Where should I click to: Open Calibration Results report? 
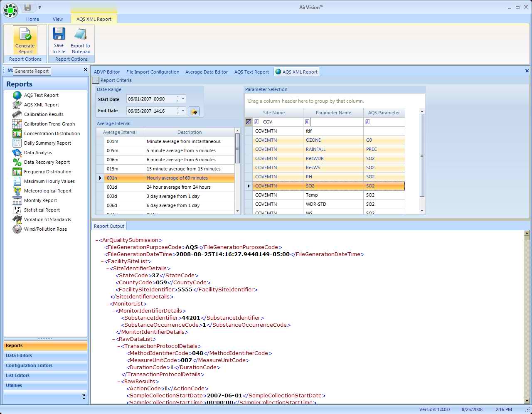pyautogui.click(x=44, y=114)
